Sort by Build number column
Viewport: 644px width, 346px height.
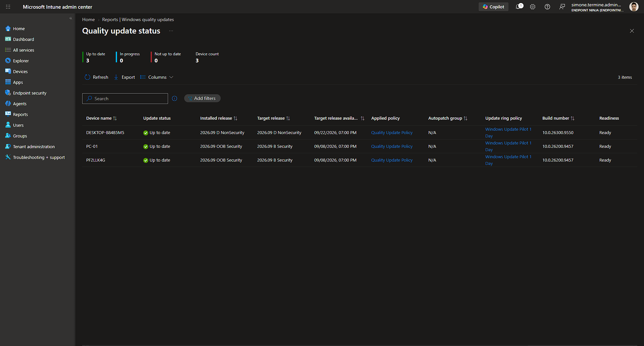pos(573,118)
